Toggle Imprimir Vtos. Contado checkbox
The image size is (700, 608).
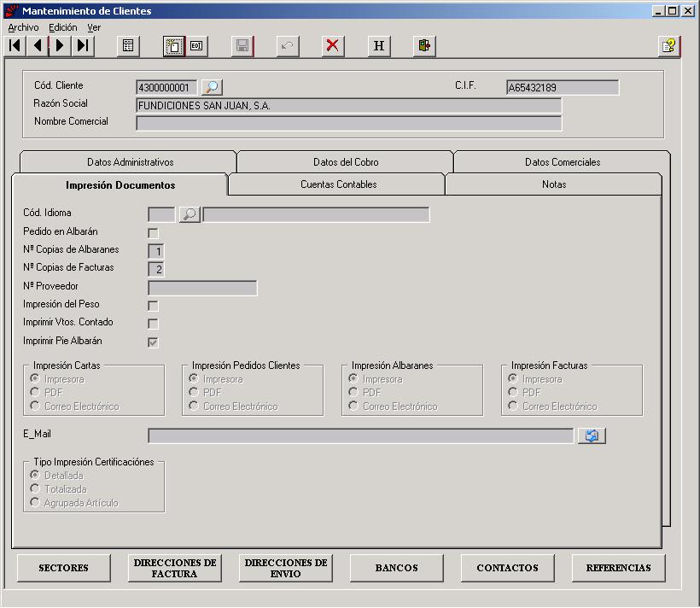coord(153,324)
